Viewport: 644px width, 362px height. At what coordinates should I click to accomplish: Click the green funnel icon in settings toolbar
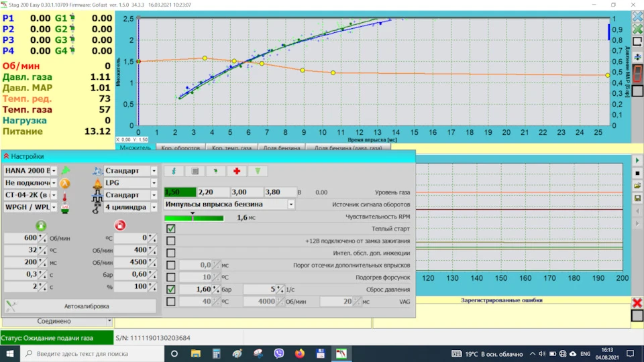pos(258,171)
